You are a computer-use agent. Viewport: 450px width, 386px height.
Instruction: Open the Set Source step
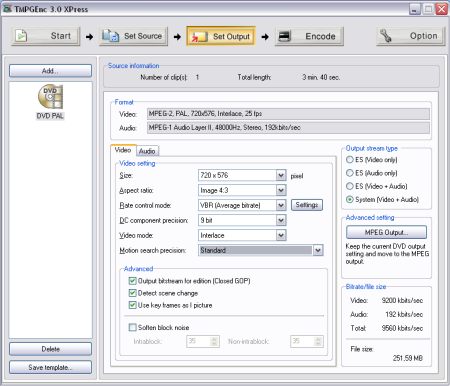pyautogui.click(x=133, y=36)
